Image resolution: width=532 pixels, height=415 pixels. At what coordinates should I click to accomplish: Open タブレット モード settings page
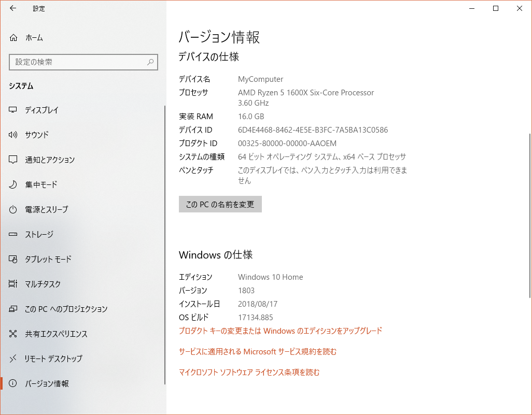[x=82, y=260]
